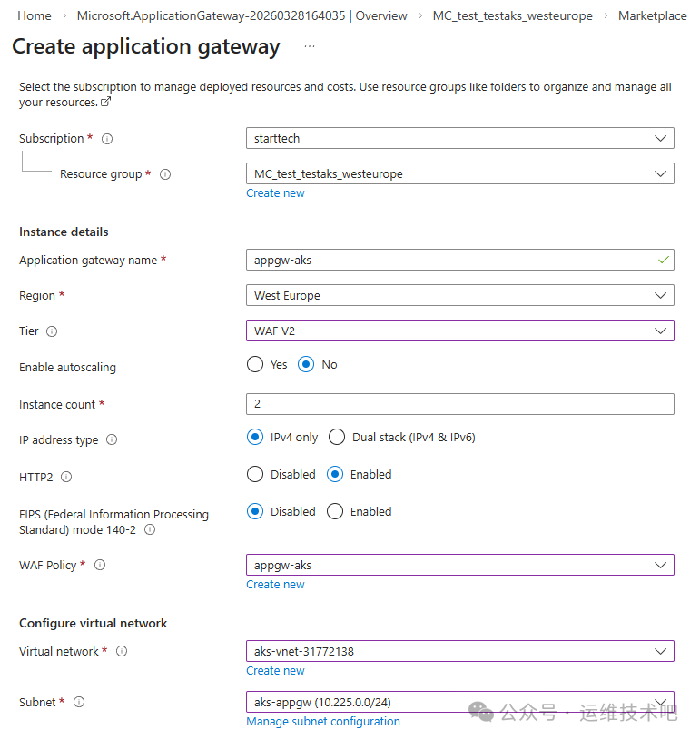Click Create new under WAF Policy
The image size is (700, 740).
275,585
